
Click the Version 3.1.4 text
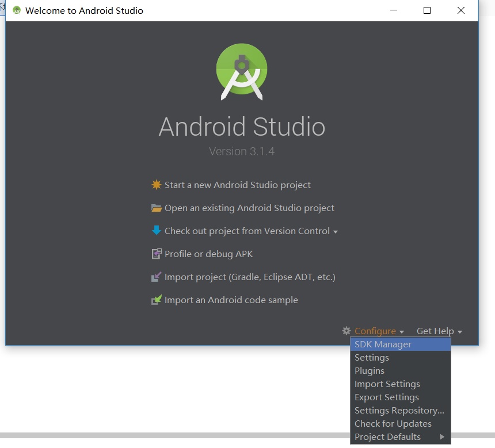(242, 151)
